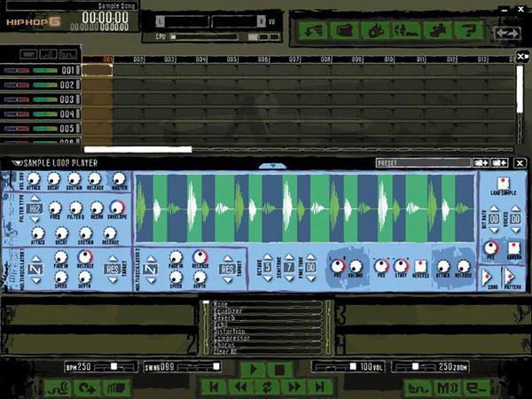The width and height of the screenshot is (532, 399).
Task: Select Reverb from the effects list
Action: [x=225, y=317]
